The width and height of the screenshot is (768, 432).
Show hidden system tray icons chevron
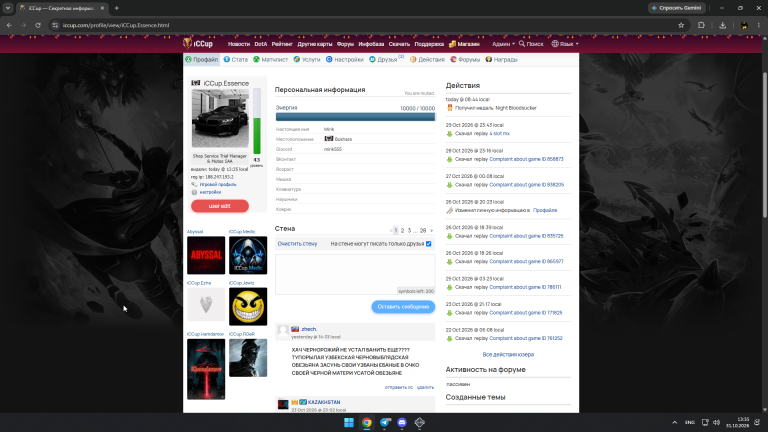pyautogui.click(x=674, y=422)
